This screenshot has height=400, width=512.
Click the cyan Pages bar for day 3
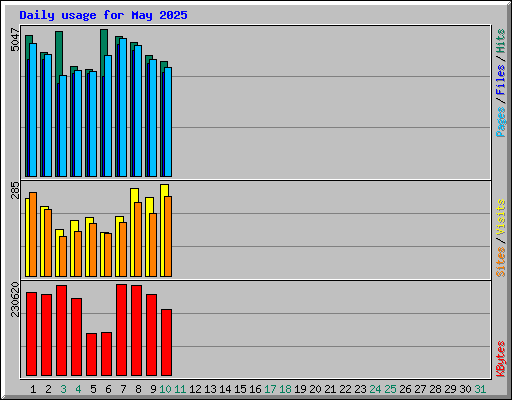(63, 126)
